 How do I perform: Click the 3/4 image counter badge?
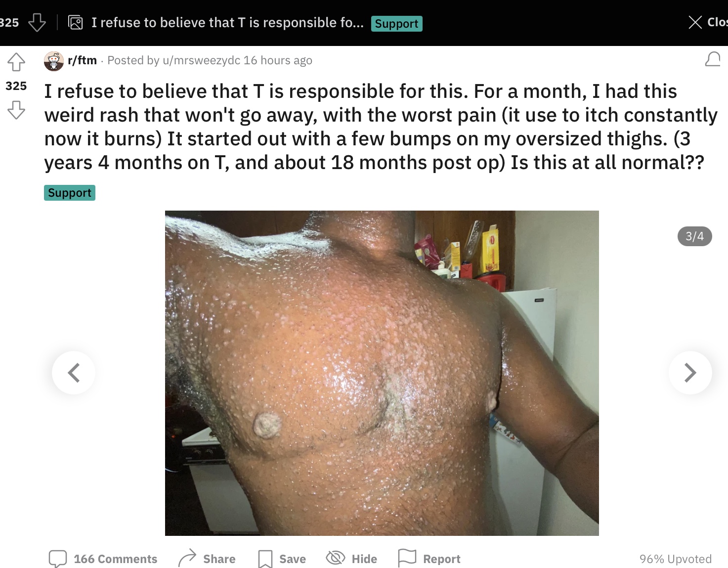coord(694,236)
